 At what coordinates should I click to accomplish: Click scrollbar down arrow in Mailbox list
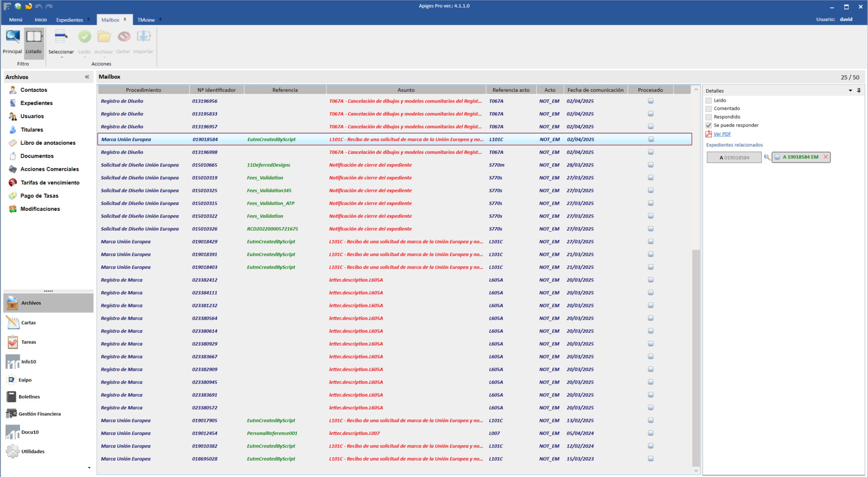[x=696, y=471]
